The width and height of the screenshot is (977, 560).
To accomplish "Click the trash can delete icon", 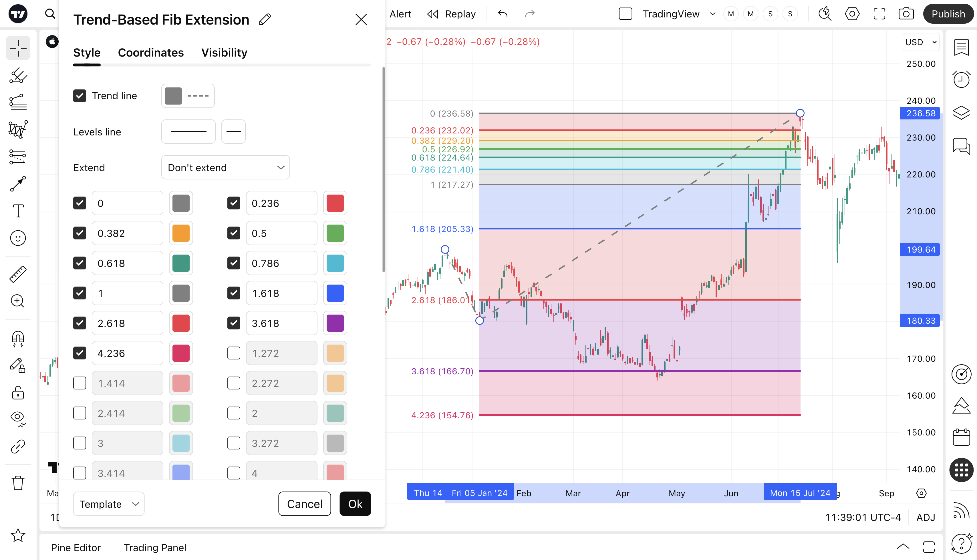I will click(x=18, y=483).
